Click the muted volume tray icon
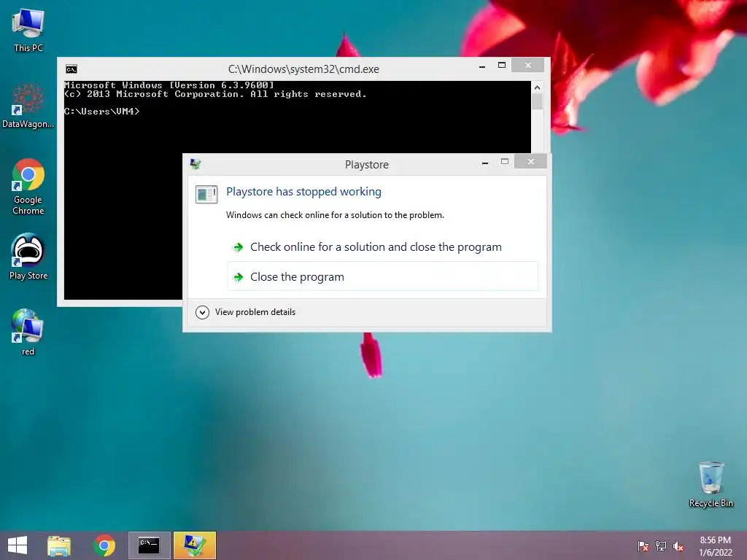Viewport: 747px width, 560px height. [x=678, y=546]
